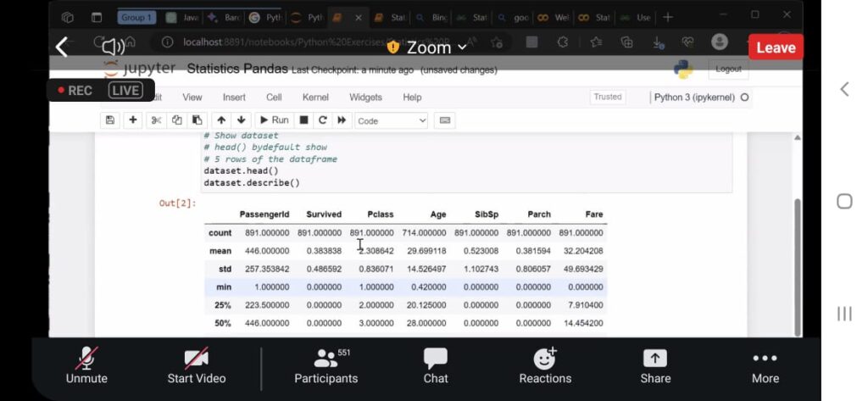The image size is (868, 401).
Task: Open the Participants panel
Action: [x=325, y=365]
